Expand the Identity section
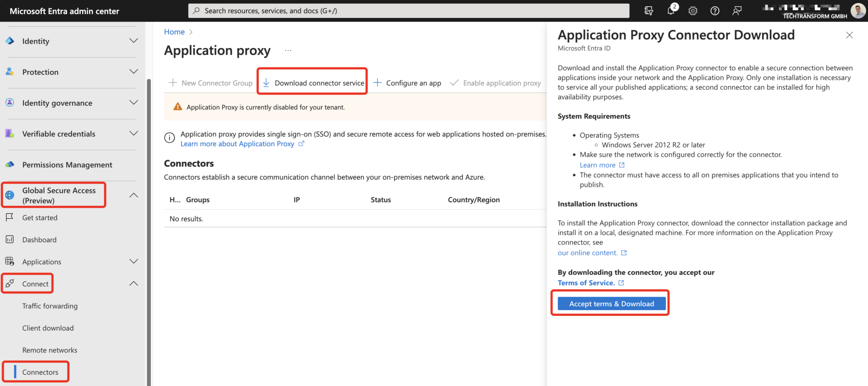 (x=134, y=41)
